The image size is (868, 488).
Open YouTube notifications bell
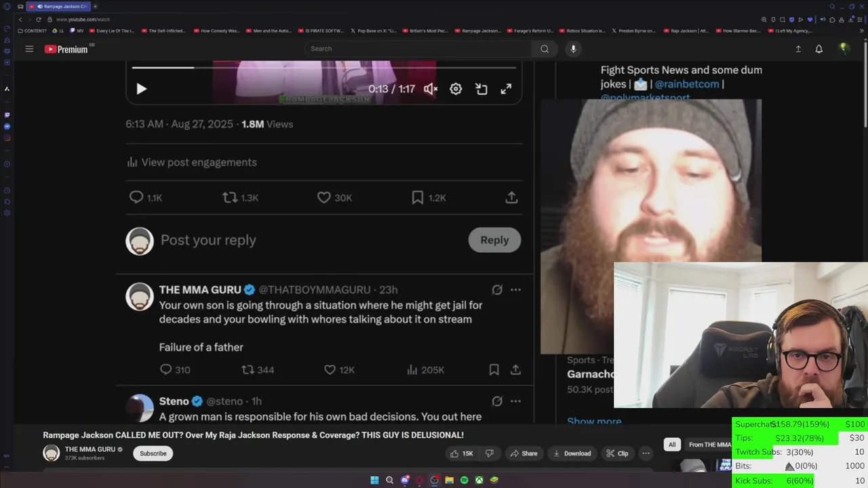[819, 49]
